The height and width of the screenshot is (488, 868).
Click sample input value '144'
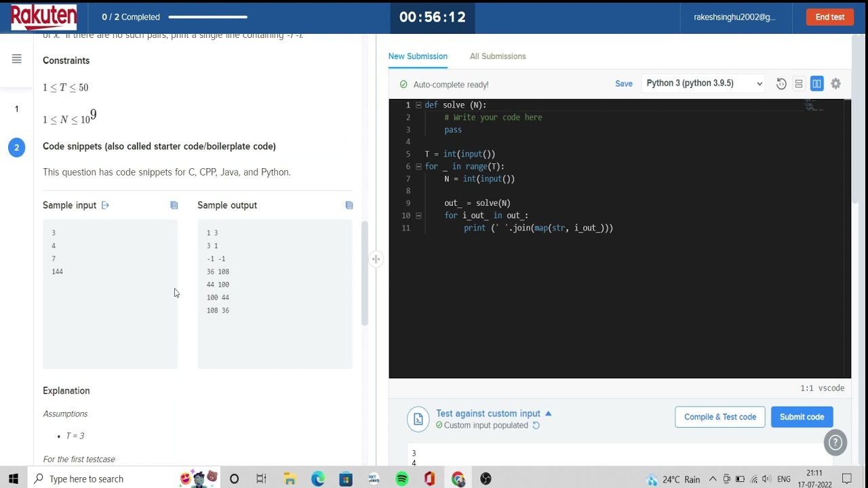click(x=57, y=272)
